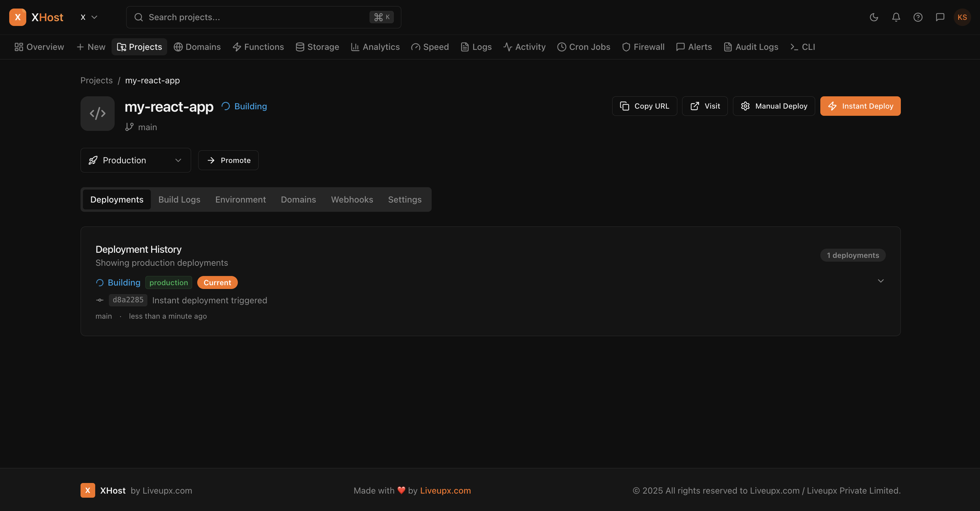Click the project's code icon thumbnail

coord(97,113)
